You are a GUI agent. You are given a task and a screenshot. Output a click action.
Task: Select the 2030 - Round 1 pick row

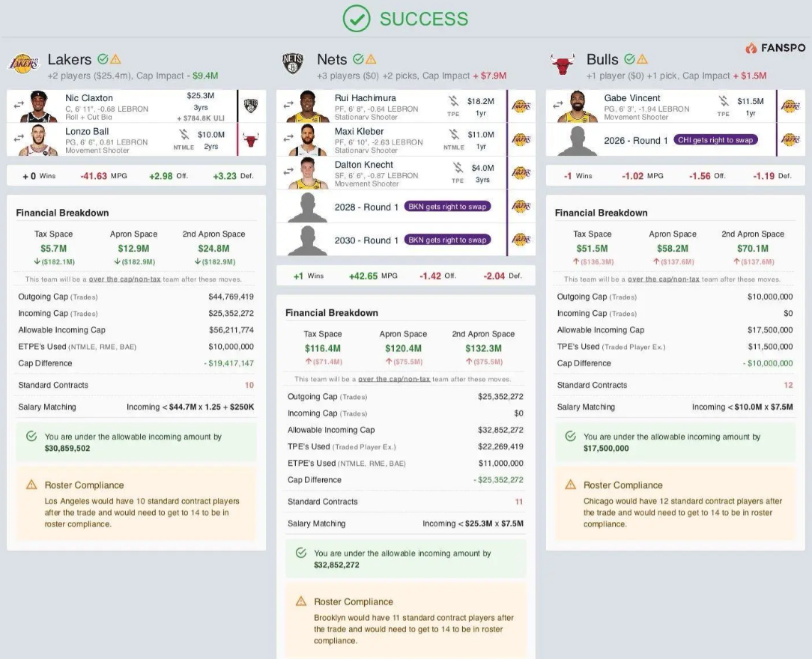(405, 240)
